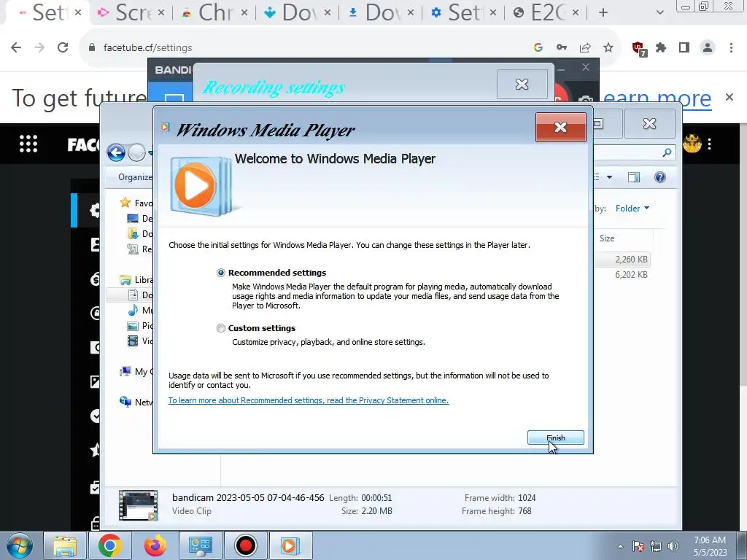Select Recommended settings radio option
This screenshot has height=560, width=747.
pyautogui.click(x=220, y=273)
